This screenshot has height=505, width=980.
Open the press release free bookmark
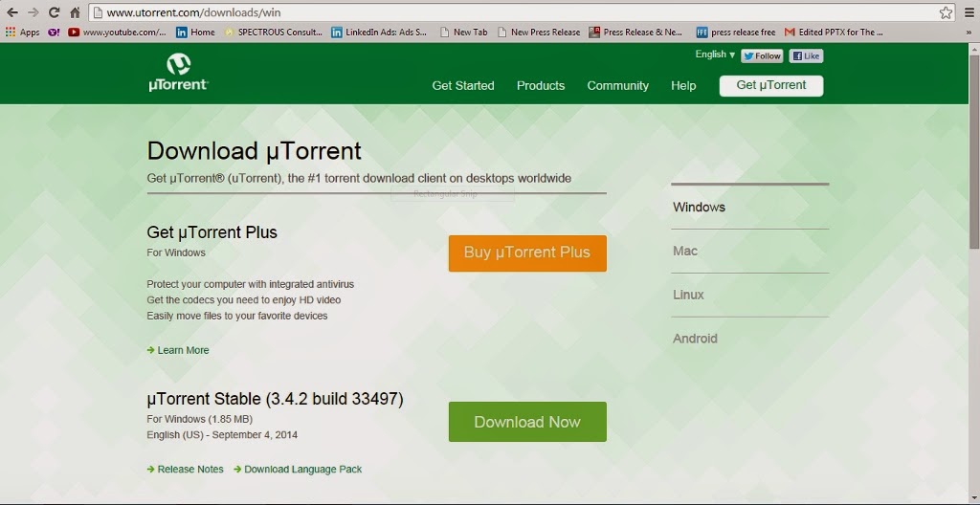736,32
